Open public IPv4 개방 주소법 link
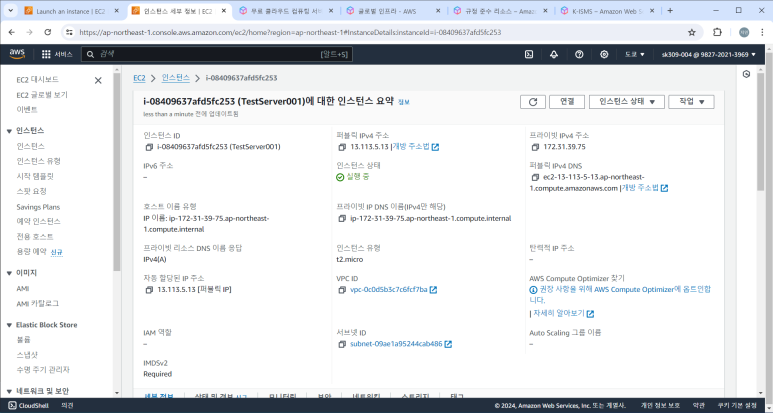 pyautogui.click(x=416, y=147)
